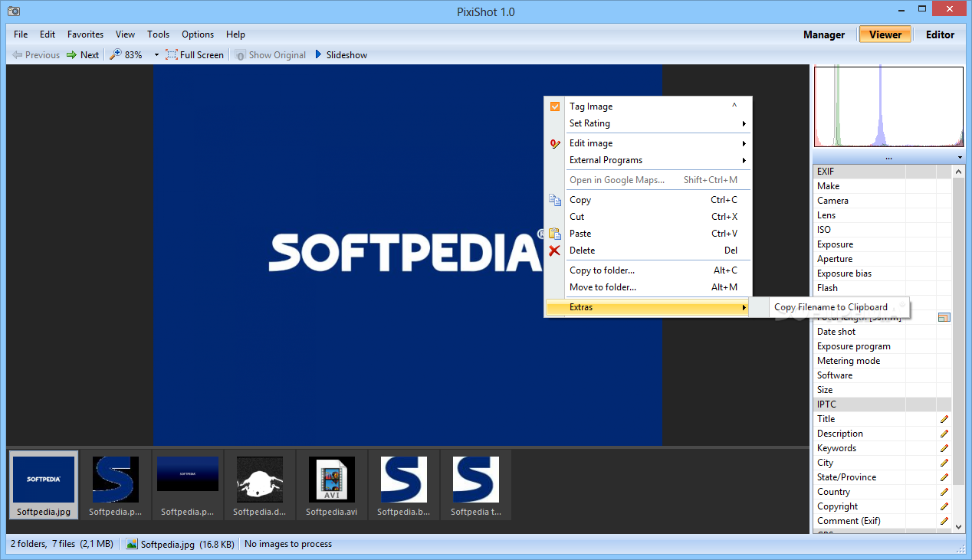Open the Options menu
Image resolution: width=972 pixels, height=560 pixels.
pos(198,34)
